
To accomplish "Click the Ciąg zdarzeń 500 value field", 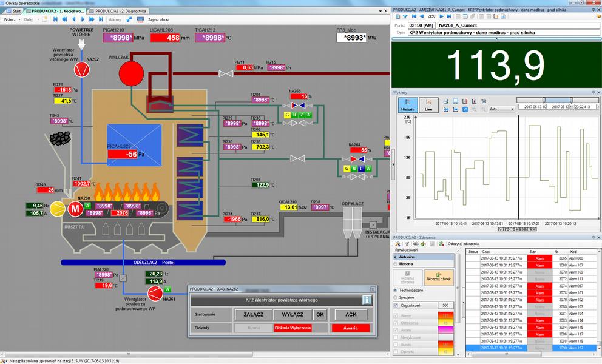I will point(445,306).
